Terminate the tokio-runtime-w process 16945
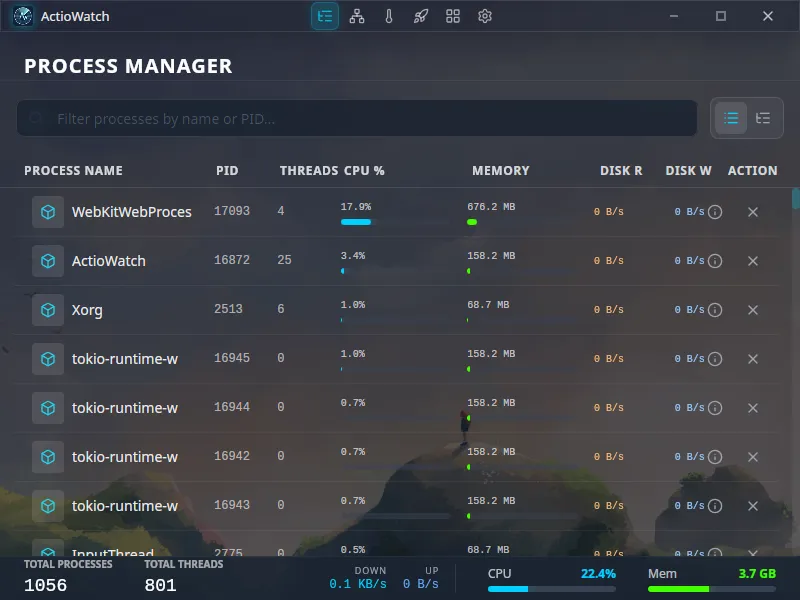The image size is (800, 600). [x=753, y=359]
